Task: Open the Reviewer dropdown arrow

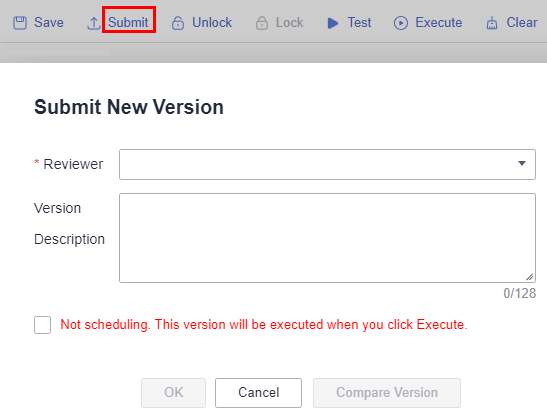Action: pyautogui.click(x=522, y=163)
